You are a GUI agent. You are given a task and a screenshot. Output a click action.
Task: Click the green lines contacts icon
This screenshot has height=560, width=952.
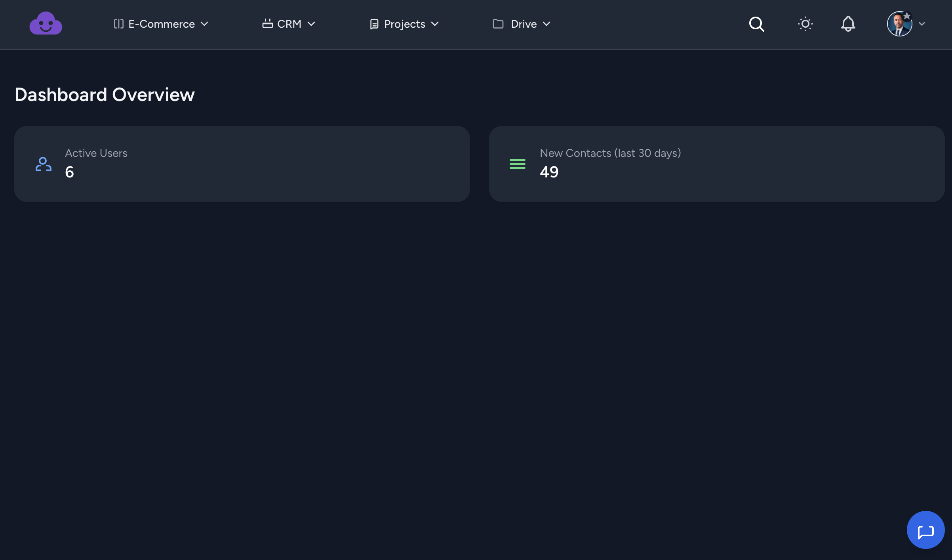pos(517,164)
